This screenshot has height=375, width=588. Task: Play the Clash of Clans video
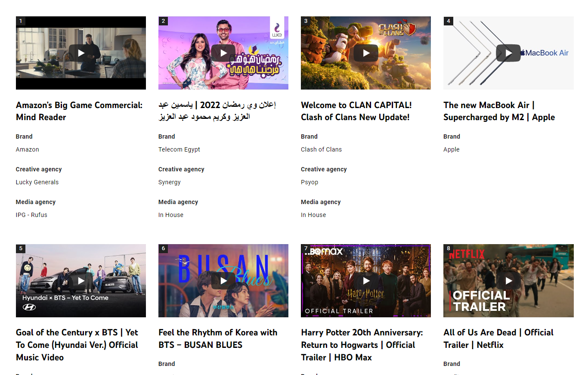coord(366,53)
